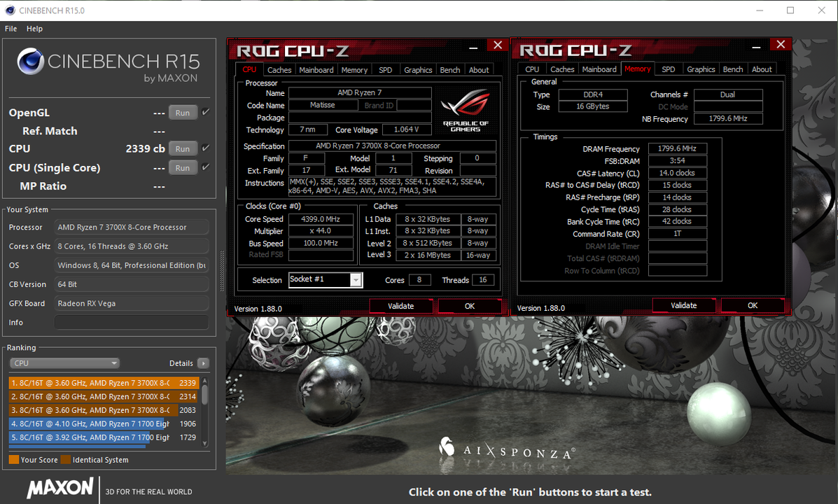Click Validate in right CPU-Z window
Viewport: 838px width, 504px height.
point(683,306)
